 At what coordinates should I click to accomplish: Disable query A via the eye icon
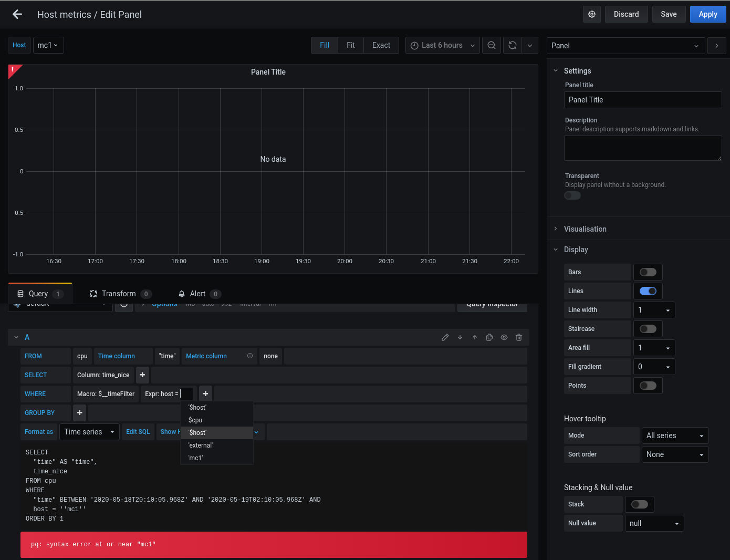(504, 337)
